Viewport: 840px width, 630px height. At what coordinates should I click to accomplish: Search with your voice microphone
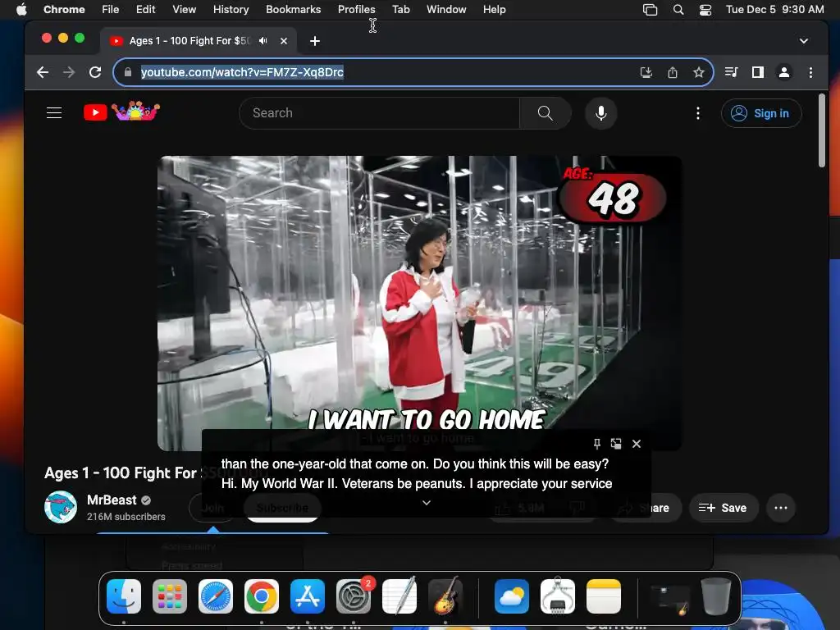click(x=601, y=113)
